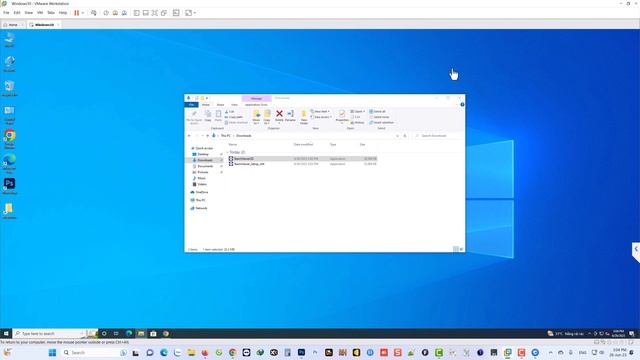The image size is (640, 360).
Task: Switch to the VMware Home tab
Action: click(13, 25)
